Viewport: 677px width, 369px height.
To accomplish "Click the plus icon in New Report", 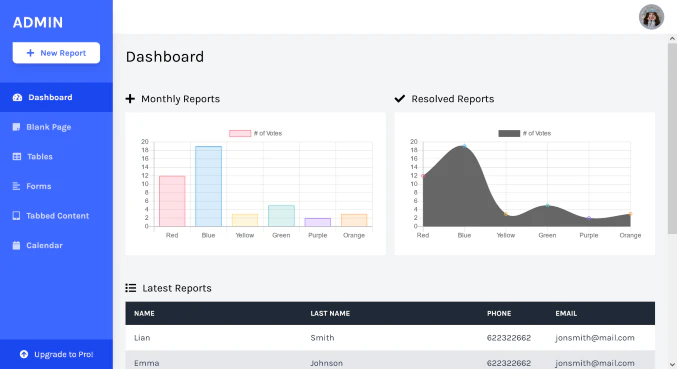I will coord(30,53).
